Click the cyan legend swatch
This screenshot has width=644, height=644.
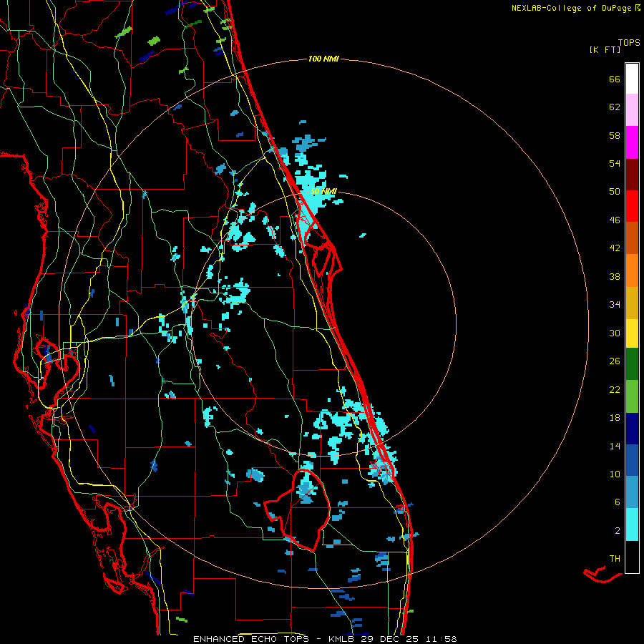pos(632,525)
